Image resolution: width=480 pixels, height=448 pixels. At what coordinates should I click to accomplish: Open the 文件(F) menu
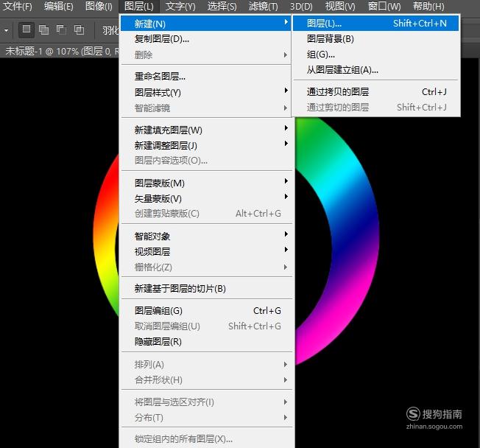tap(18, 6)
